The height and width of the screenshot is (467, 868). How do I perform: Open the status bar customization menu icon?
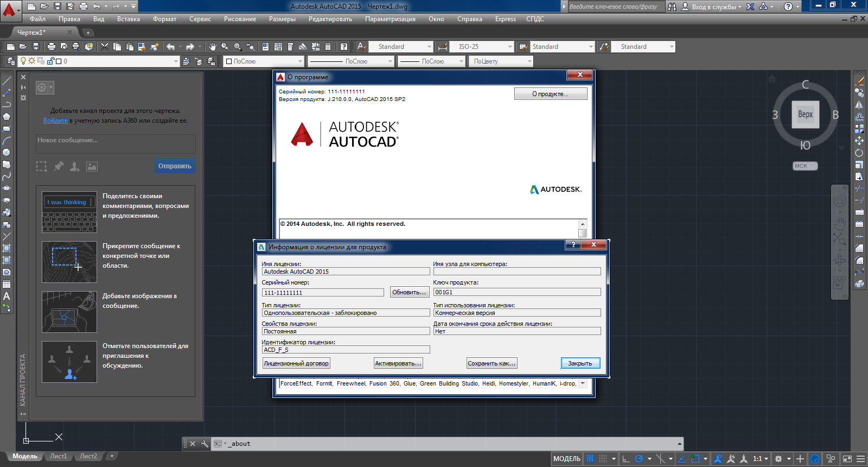(x=860, y=459)
